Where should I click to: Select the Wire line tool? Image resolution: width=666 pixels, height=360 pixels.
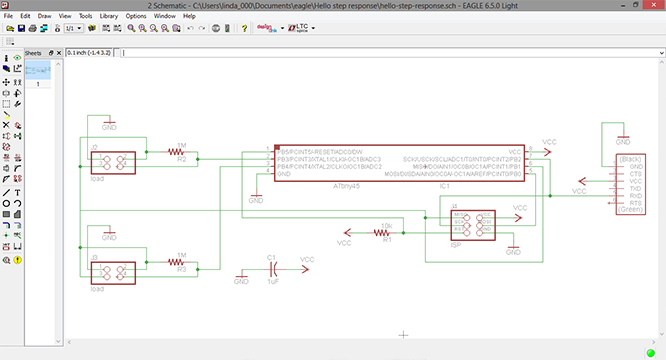[x=6, y=193]
